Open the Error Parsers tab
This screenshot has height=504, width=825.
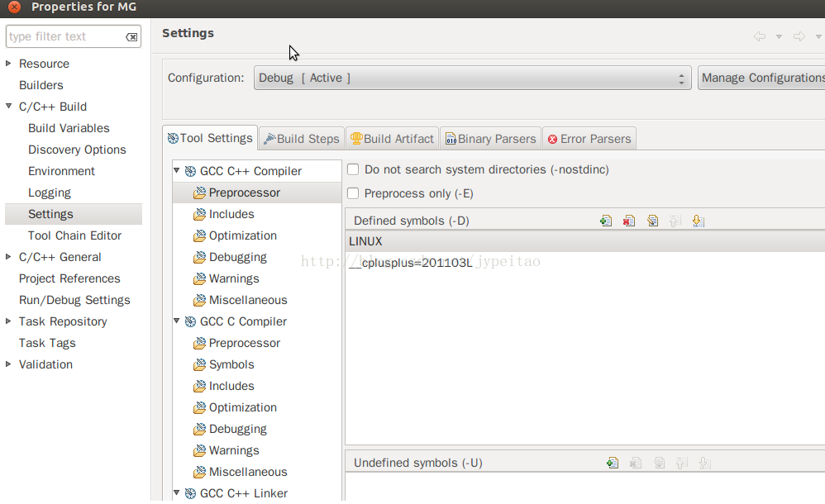coord(589,139)
